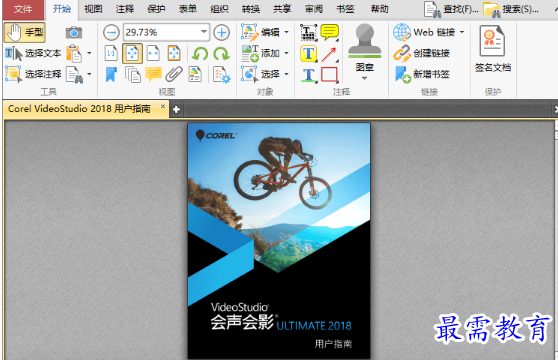Close the Corel VideoStudio 2018 document tab
This screenshot has height=360, width=558.
tap(163, 106)
